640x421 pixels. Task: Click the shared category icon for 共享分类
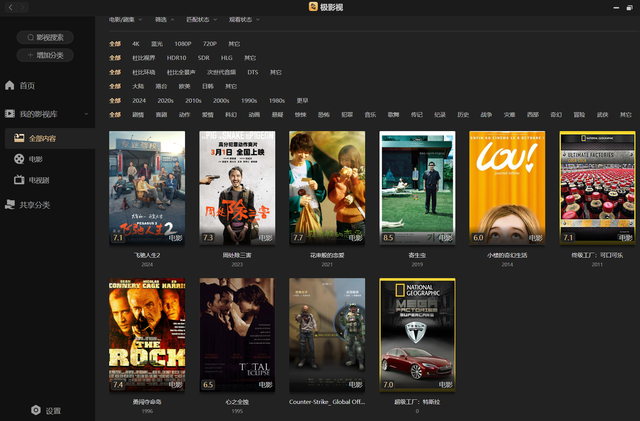(10, 205)
